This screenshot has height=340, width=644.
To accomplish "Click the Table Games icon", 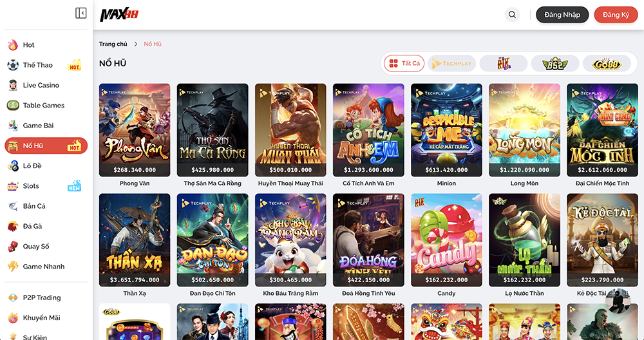I will [x=13, y=105].
